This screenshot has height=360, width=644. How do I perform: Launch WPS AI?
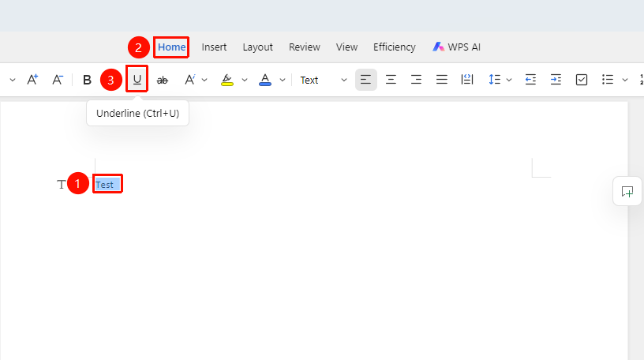pos(456,47)
